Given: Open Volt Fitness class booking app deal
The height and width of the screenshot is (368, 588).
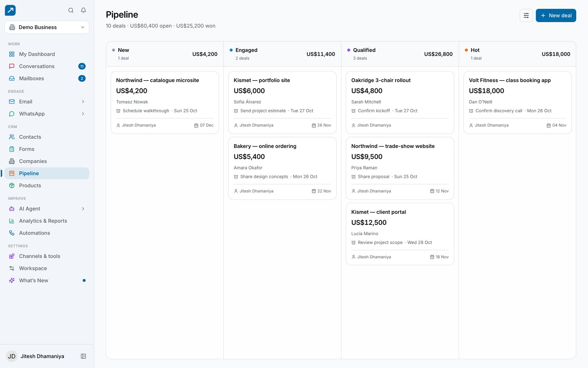Looking at the screenshot, I should tap(517, 102).
